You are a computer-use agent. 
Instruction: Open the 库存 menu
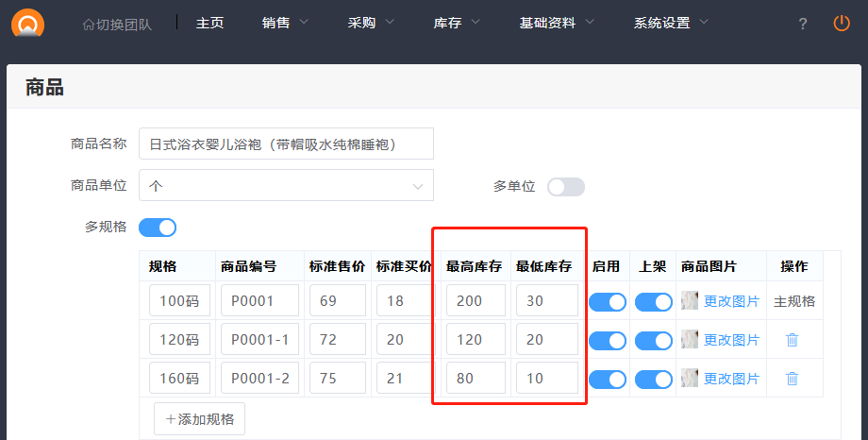point(457,23)
